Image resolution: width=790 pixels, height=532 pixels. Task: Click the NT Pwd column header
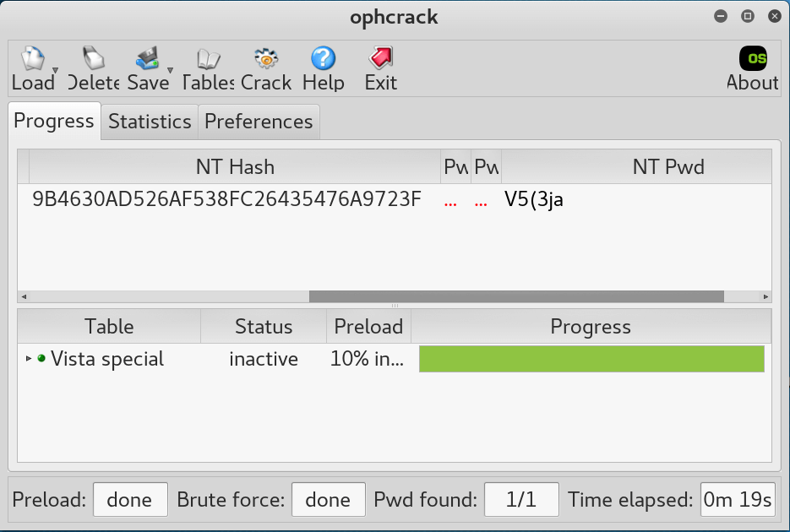point(667,167)
